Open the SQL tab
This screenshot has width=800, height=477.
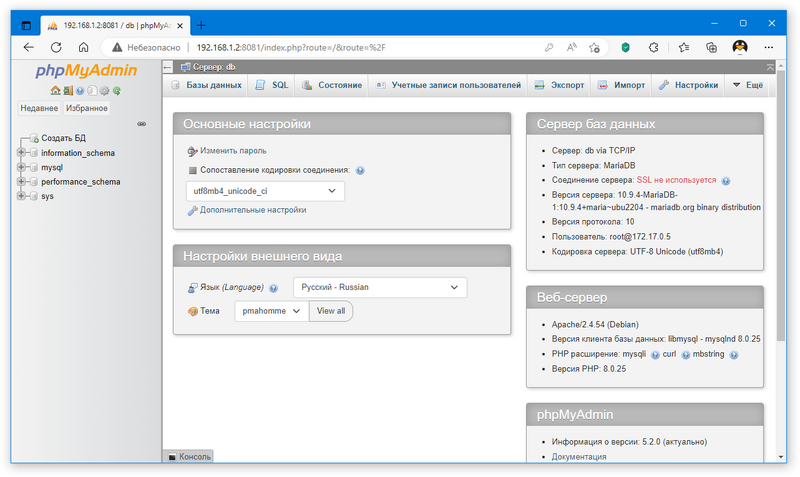(x=272, y=85)
